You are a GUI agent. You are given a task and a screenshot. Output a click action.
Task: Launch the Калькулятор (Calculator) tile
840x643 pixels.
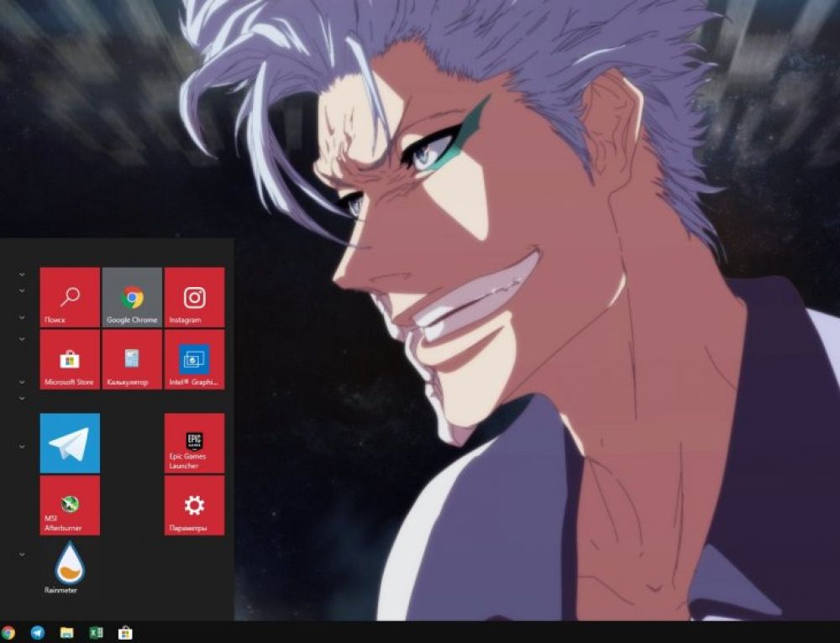click(x=131, y=359)
